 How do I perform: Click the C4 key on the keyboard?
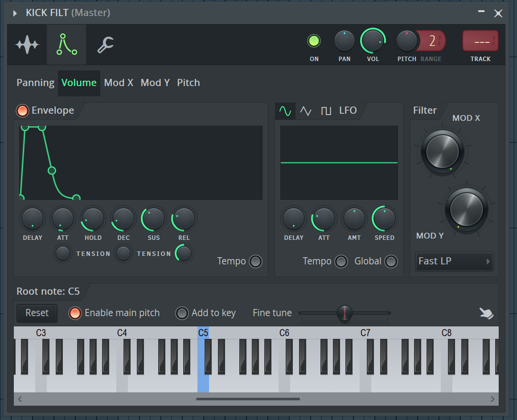(122, 383)
